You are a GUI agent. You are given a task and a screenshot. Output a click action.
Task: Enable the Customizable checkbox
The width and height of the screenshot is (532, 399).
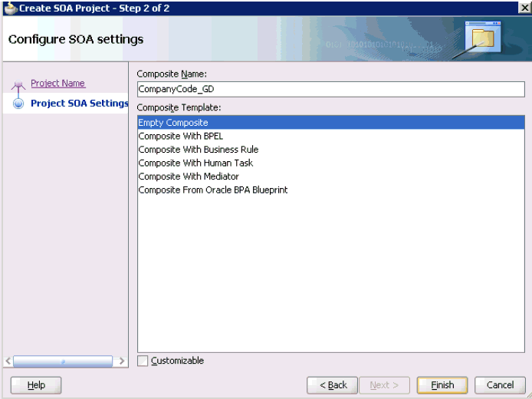coord(143,361)
